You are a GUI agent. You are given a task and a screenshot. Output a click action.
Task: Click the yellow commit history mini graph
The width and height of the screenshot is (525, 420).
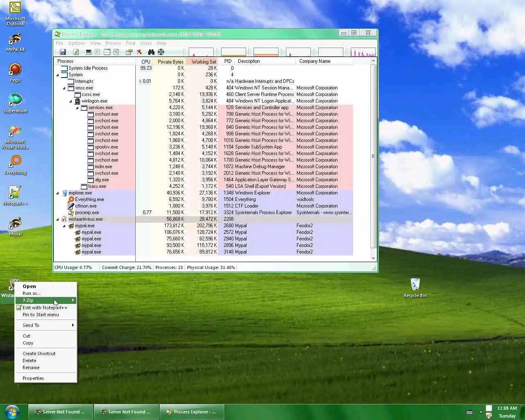point(233,52)
